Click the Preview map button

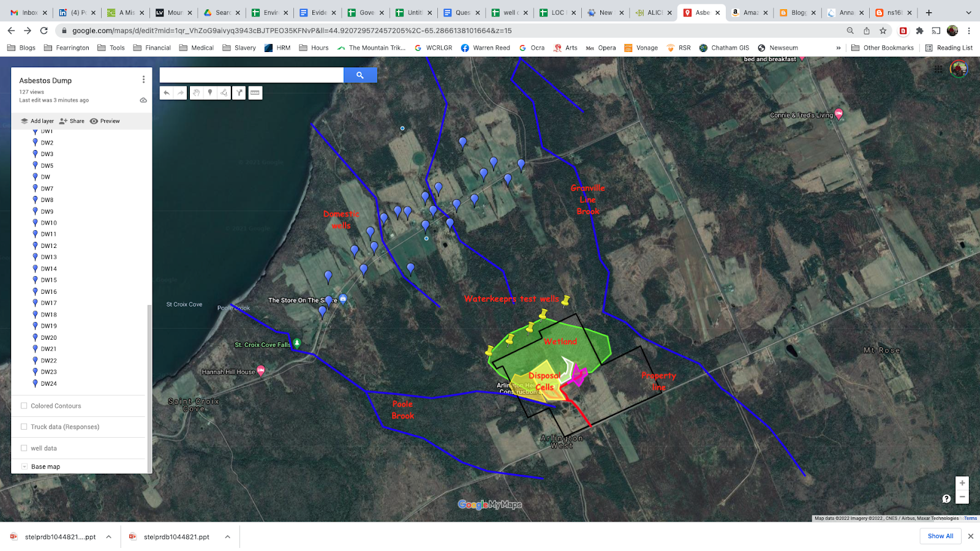coord(105,121)
